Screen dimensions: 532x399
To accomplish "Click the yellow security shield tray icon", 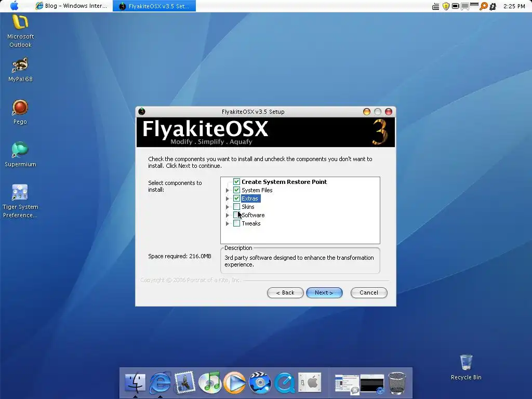I will coord(446,6).
